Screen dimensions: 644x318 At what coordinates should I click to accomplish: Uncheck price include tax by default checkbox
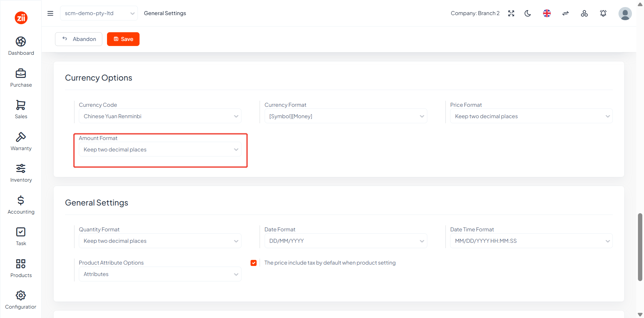pyautogui.click(x=254, y=263)
